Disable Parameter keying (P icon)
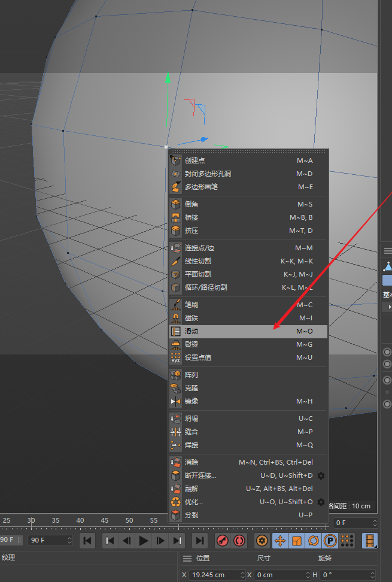Viewport: 392px width, 582px height. coord(330,541)
